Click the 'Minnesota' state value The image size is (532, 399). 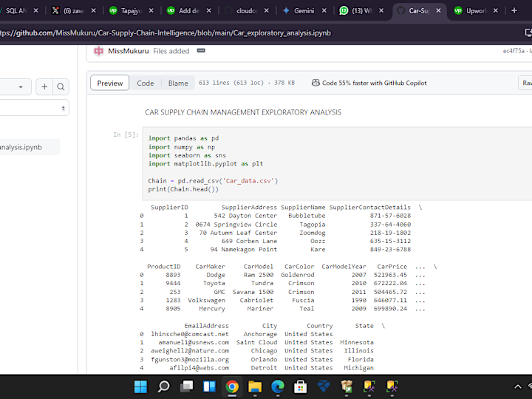pyautogui.click(x=357, y=342)
